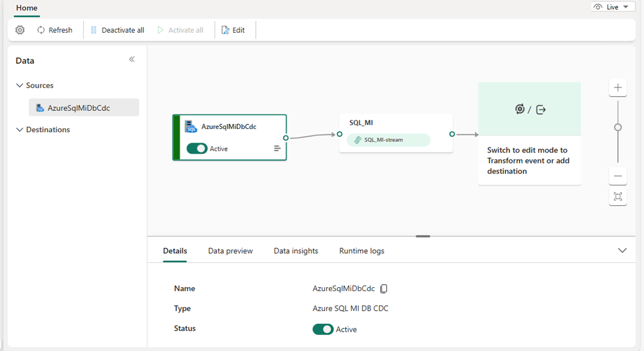
Task: Collapse the Data panel with double chevron
Action: coord(132,59)
